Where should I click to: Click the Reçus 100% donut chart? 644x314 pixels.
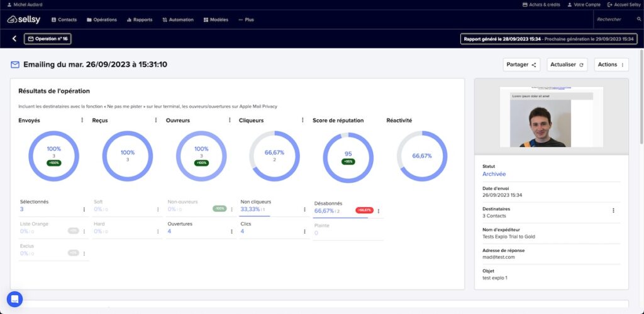point(127,156)
